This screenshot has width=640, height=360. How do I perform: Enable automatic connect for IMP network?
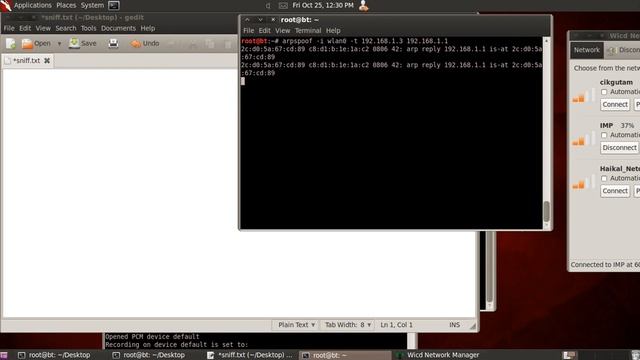tap(604, 135)
